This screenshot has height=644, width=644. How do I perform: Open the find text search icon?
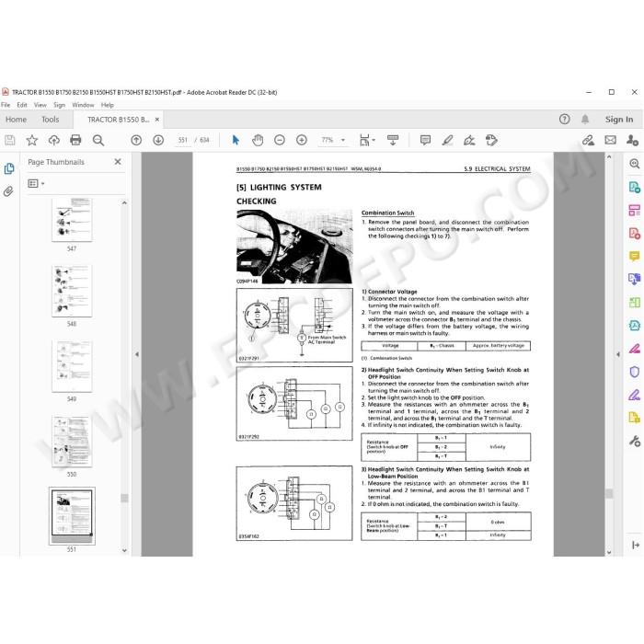click(x=98, y=141)
